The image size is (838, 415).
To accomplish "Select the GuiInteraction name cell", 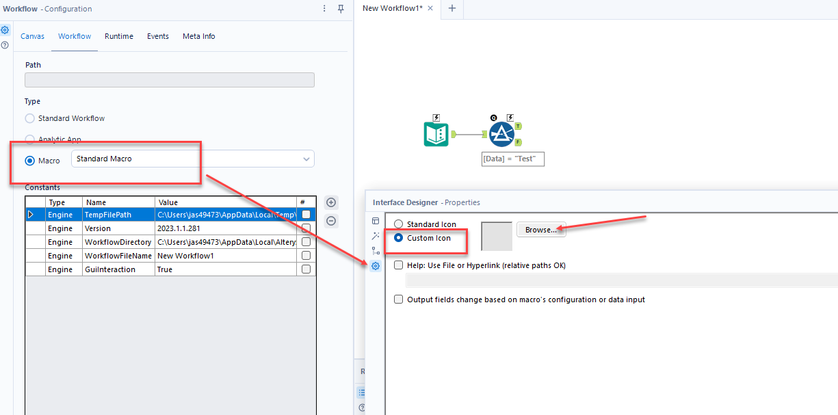I will (119, 270).
